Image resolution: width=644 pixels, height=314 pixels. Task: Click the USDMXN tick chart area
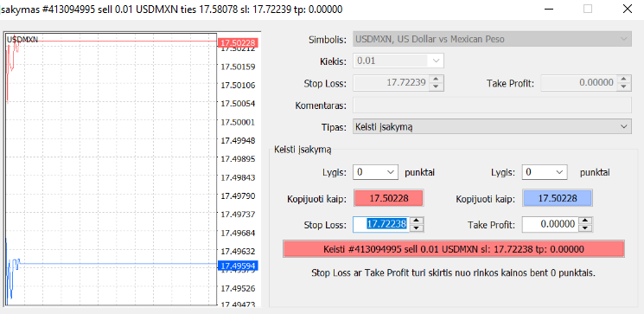[110, 170]
